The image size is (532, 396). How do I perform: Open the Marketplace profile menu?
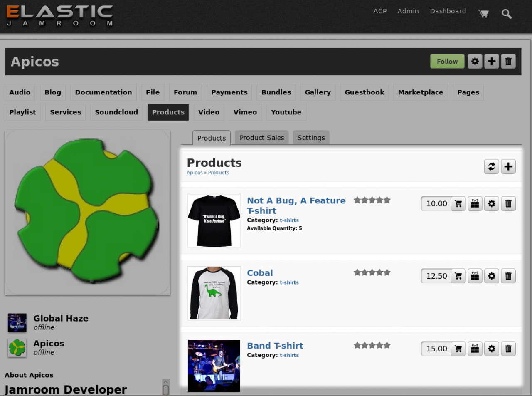(421, 92)
